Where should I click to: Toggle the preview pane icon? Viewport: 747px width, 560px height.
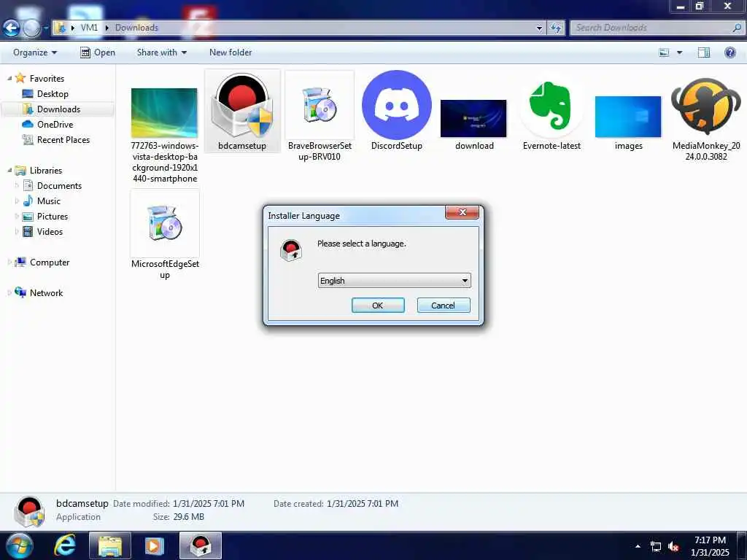[x=704, y=52]
